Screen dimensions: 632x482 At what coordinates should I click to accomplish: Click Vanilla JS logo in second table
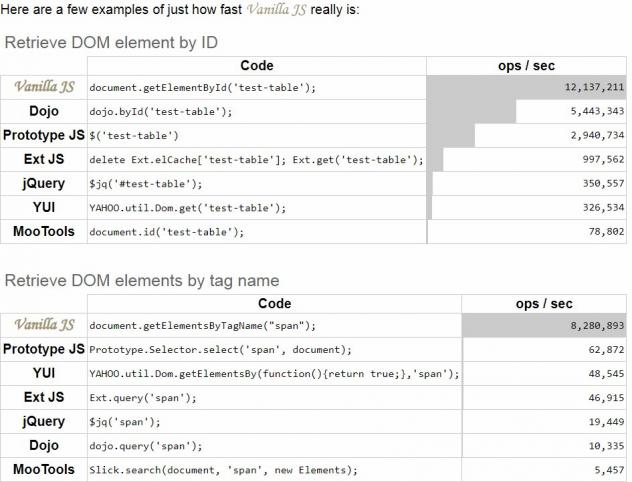pos(43,325)
